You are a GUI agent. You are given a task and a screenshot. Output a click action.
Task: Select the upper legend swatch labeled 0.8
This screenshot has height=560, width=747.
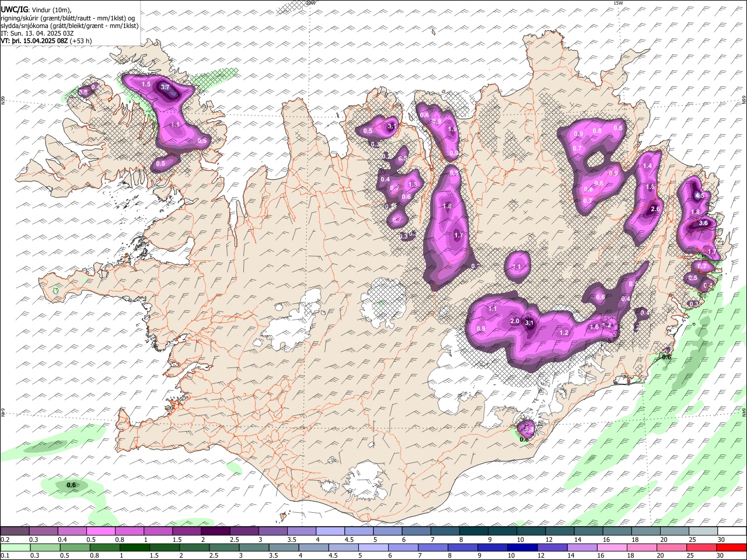coord(129,531)
